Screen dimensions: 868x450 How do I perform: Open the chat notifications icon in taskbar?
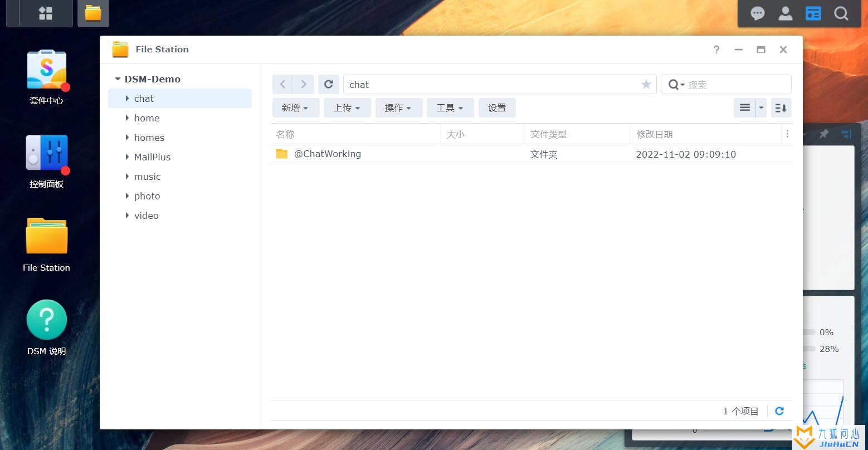757,13
